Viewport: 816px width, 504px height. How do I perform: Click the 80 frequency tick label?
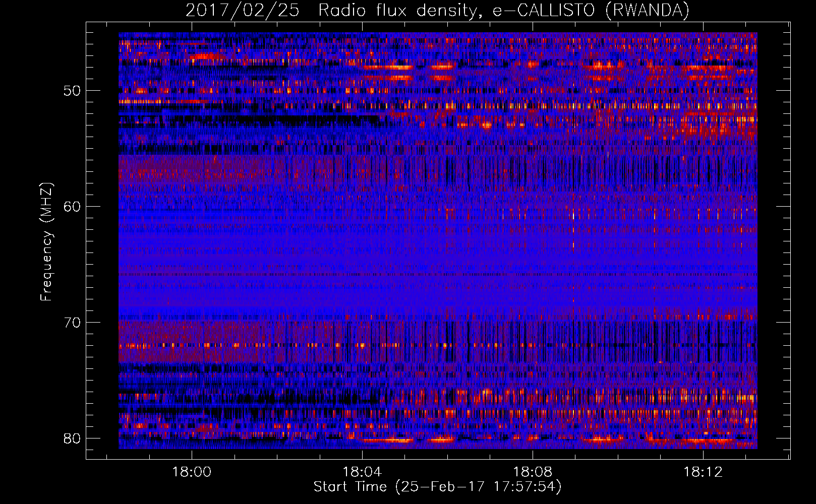click(72, 438)
